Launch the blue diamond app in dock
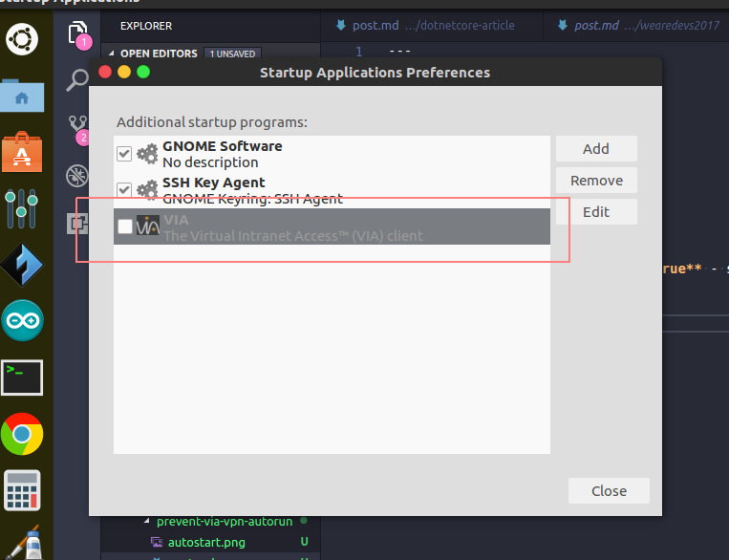The image size is (729, 560). point(22,264)
